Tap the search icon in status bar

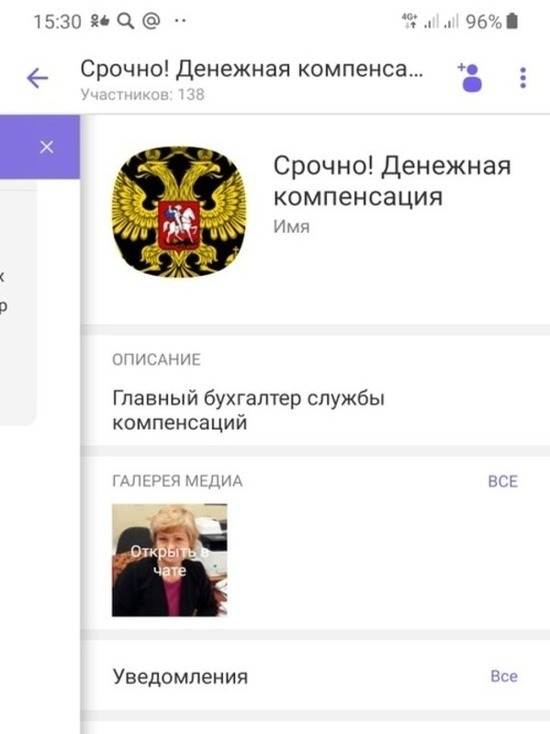point(125,21)
